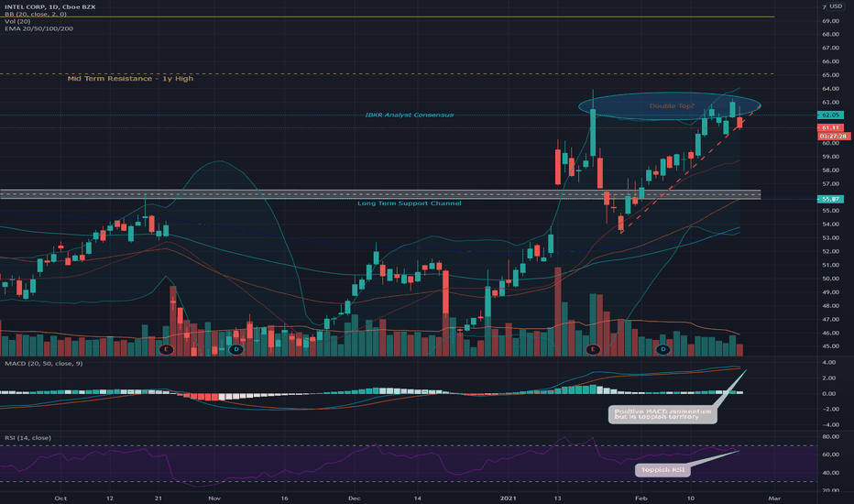The height and width of the screenshot is (504, 854).
Task: Select the RSI (14, close) legend
Action: (27, 437)
